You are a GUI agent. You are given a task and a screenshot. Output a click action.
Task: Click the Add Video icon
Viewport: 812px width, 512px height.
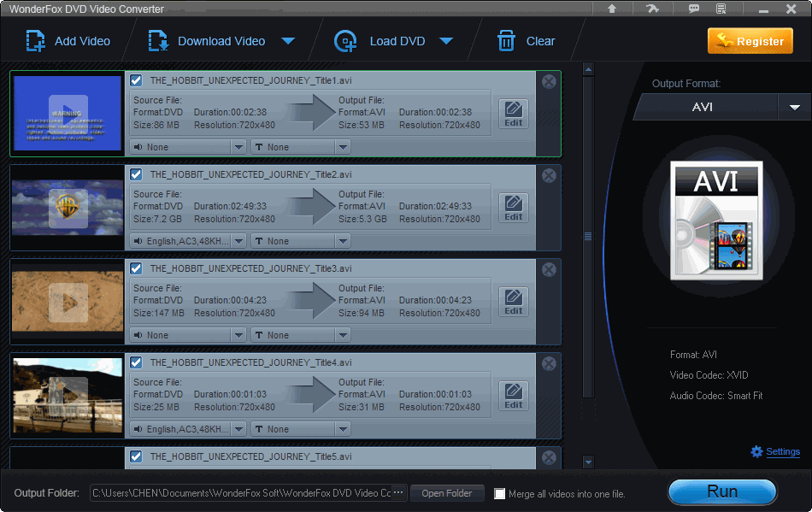coord(36,41)
